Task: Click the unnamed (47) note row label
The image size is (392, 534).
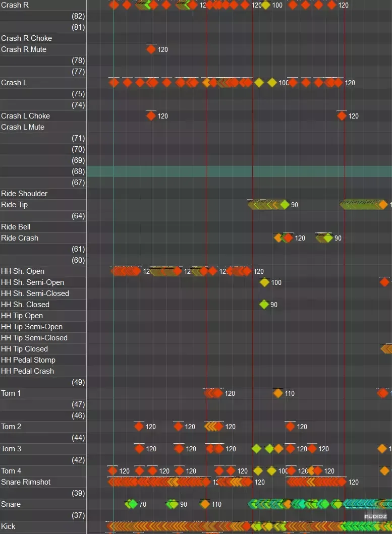Action: pyautogui.click(x=78, y=404)
